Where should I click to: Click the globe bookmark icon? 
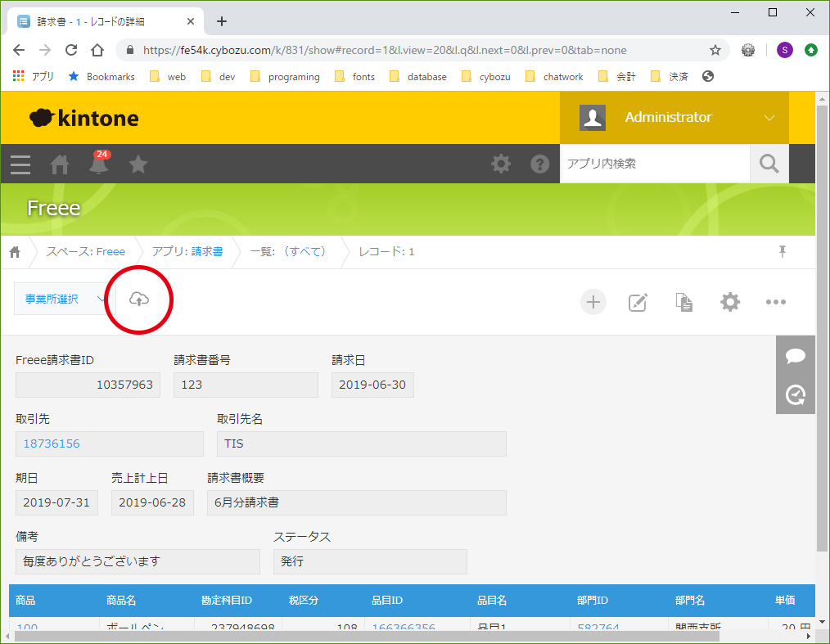coord(708,77)
